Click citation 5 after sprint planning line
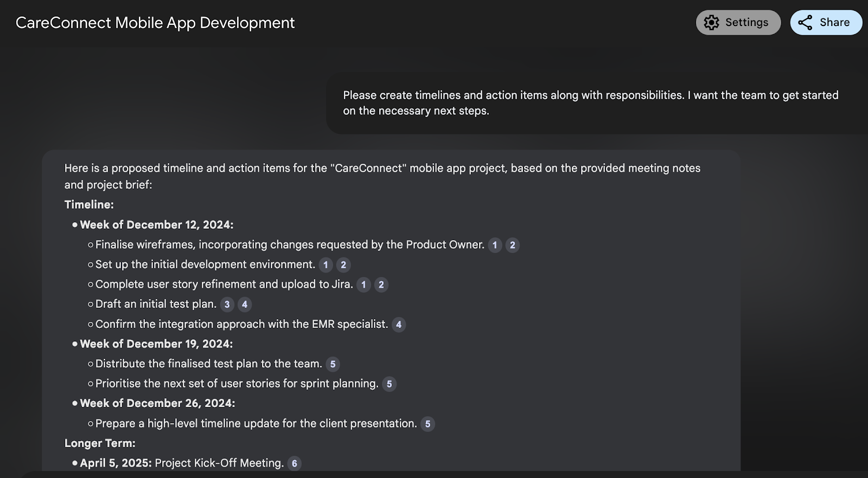Screen dimensions: 868x478 (x=389, y=384)
